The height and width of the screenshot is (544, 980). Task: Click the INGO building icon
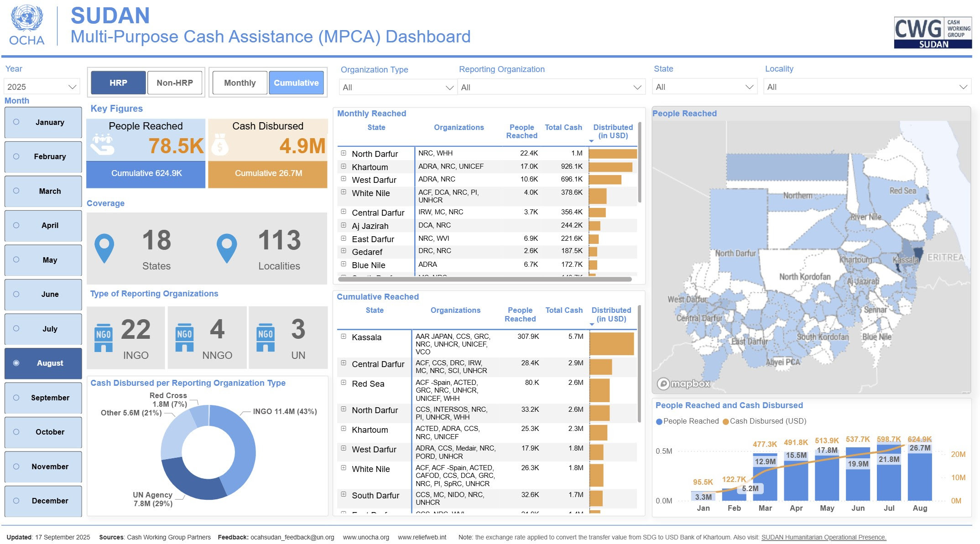click(x=104, y=338)
